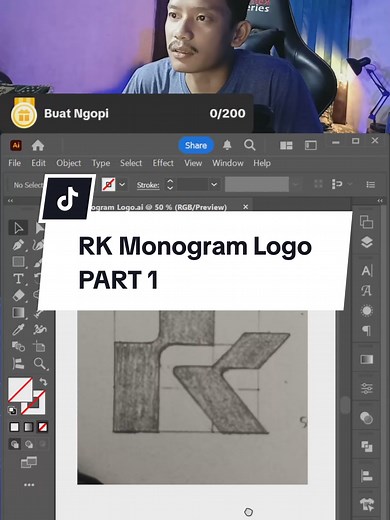Select the Pen tool
The height and width of the screenshot is (520, 390).
point(18,245)
